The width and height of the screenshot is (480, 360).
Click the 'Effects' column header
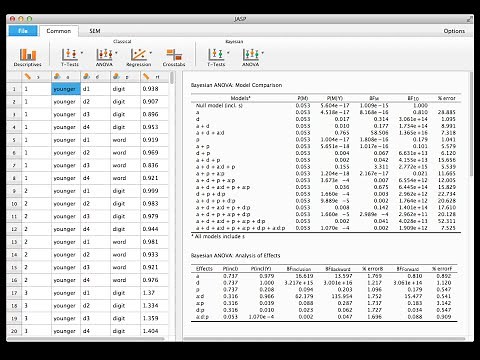click(x=204, y=269)
